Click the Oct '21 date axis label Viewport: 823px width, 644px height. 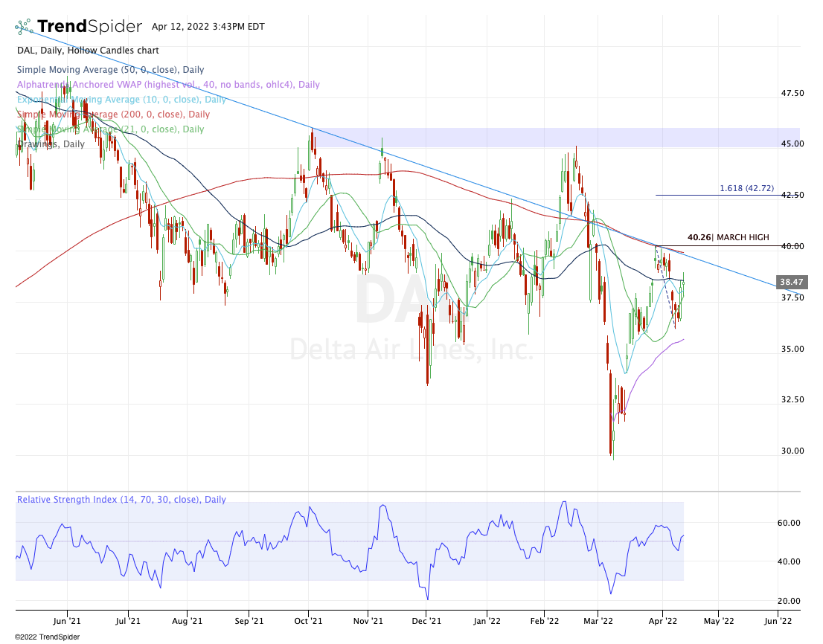(309, 622)
